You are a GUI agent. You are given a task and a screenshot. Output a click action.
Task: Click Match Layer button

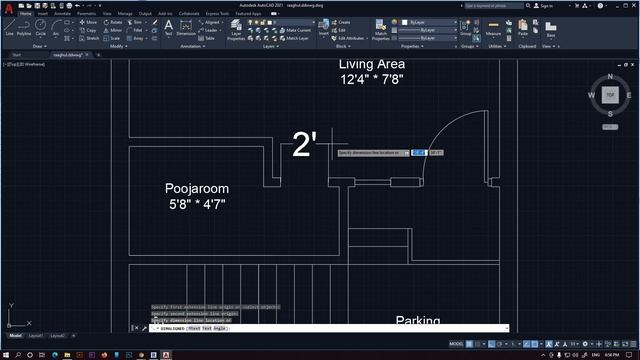294,38
